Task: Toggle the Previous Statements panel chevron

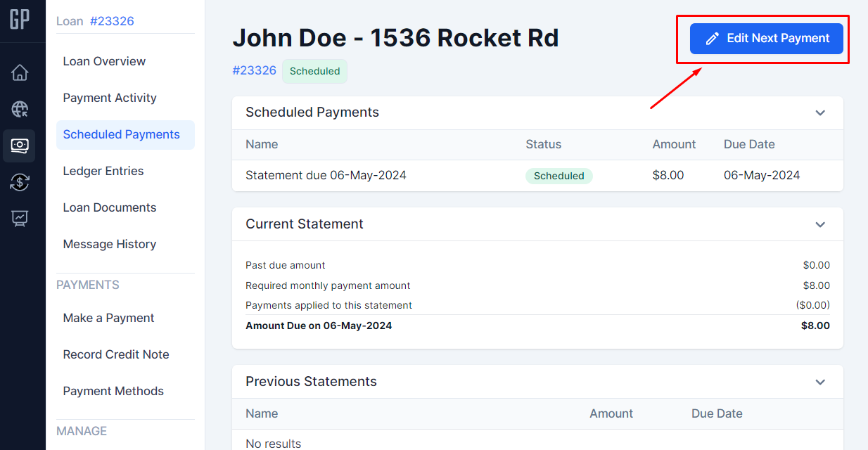Action: tap(820, 382)
